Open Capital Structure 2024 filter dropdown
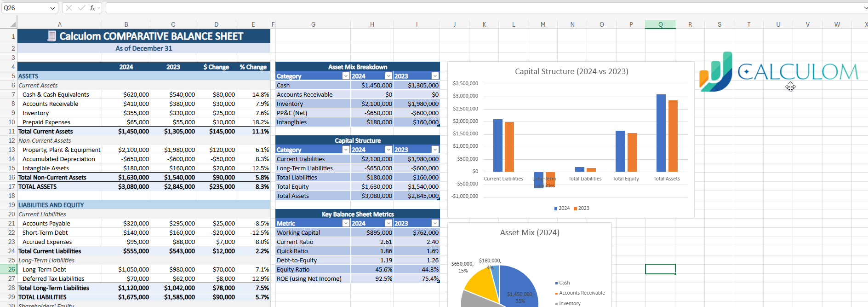Image resolution: width=868 pixels, height=307 pixels. coord(388,150)
